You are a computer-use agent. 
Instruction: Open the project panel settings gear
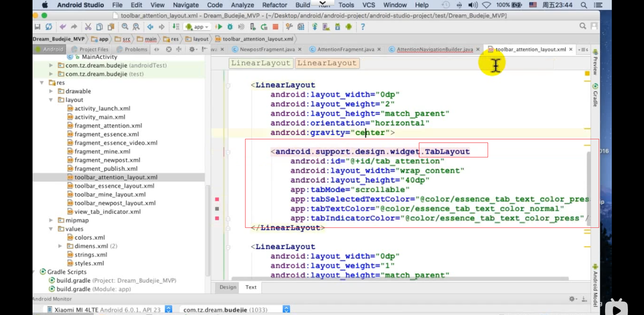tap(192, 49)
